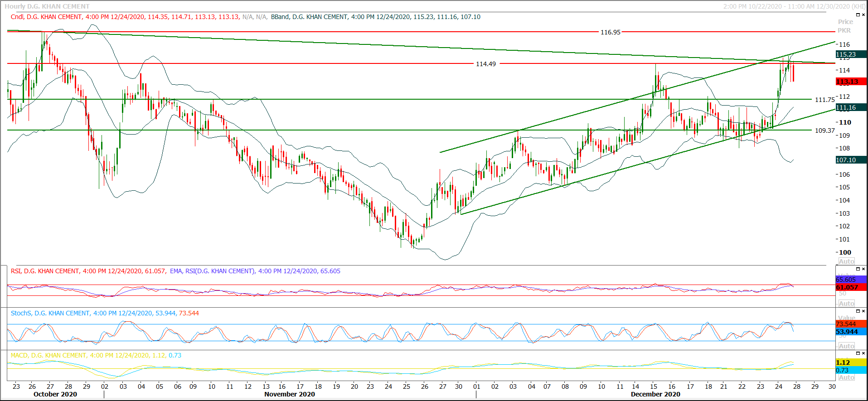Close the main price chart pane
Viewport: 868px width, 401px height.
(863, 15)
